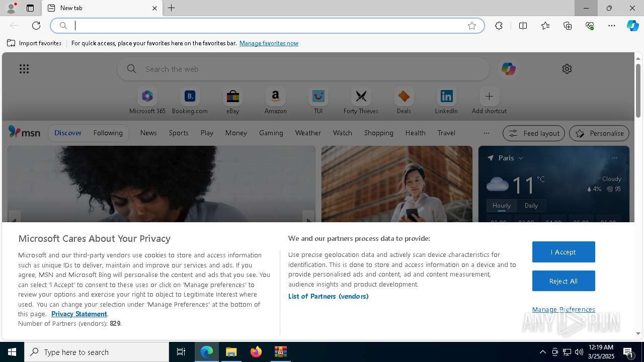Open the Money category
This screenshot has width=644, height=362.
[x=236, y=133]
